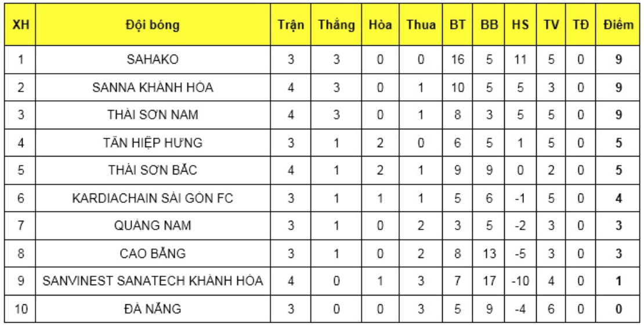Screen dimensions: 644x328
Task: Select the CAO BẰNG team name
Action: pyautogui.click(x=153, y=254)
